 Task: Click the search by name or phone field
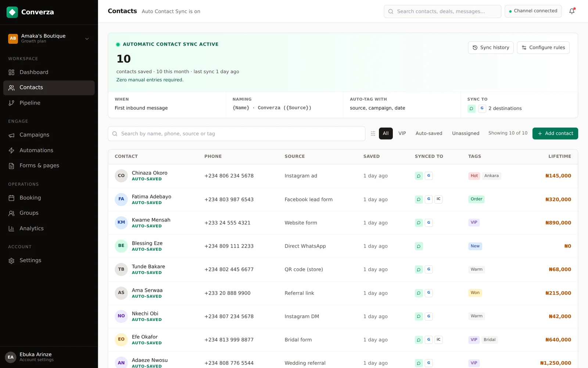pyautogui.click(x=237, y=134)
